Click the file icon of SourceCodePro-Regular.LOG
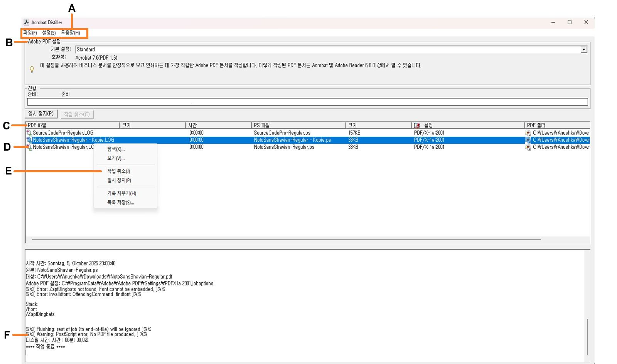This screenshot has width=617, height=364. click(29, 133)
